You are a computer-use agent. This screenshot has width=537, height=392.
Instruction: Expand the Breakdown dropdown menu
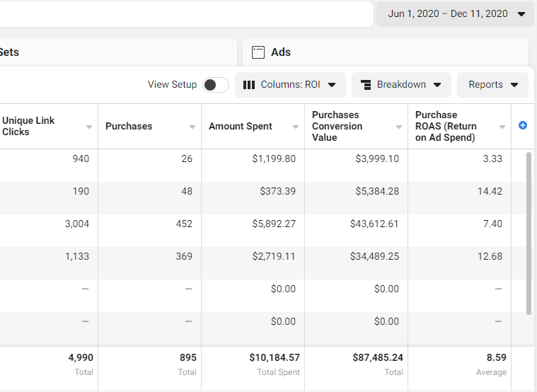pos(401,85)
